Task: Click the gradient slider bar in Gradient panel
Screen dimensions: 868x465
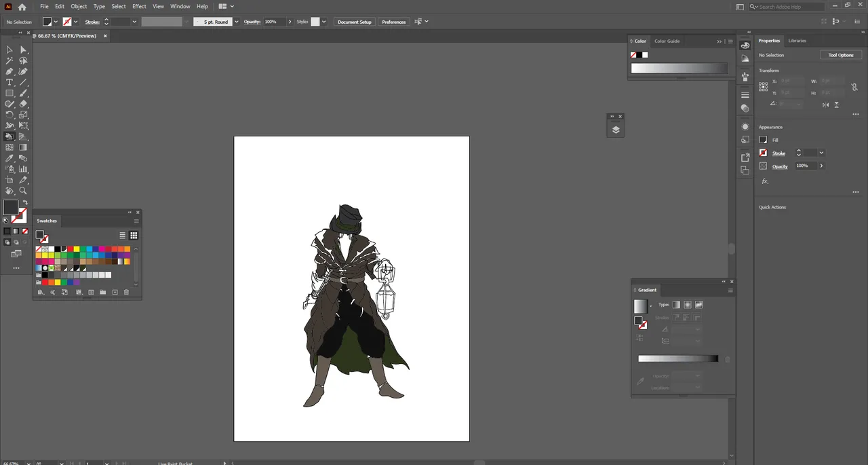Action: pyautogui.click(x=678, y=358)
